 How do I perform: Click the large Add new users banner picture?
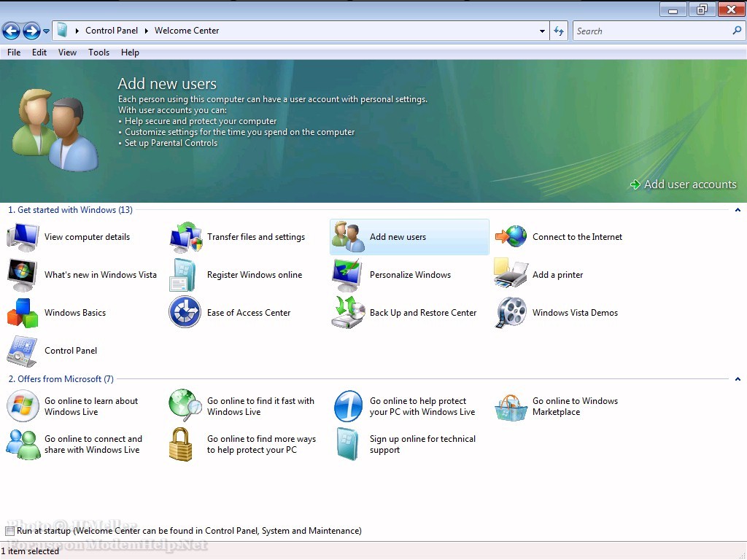(55, 130)
